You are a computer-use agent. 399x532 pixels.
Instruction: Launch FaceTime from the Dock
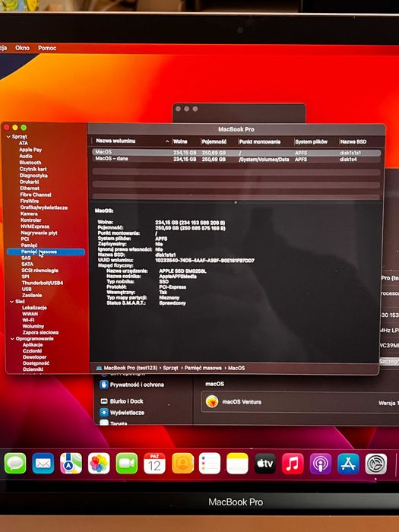coord(127,463)
